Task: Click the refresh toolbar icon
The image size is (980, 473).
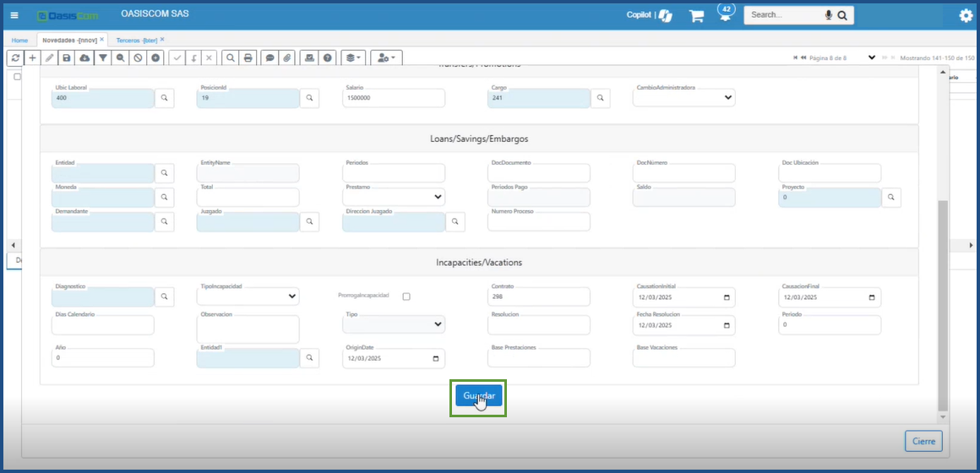Action: pos(15,57)
